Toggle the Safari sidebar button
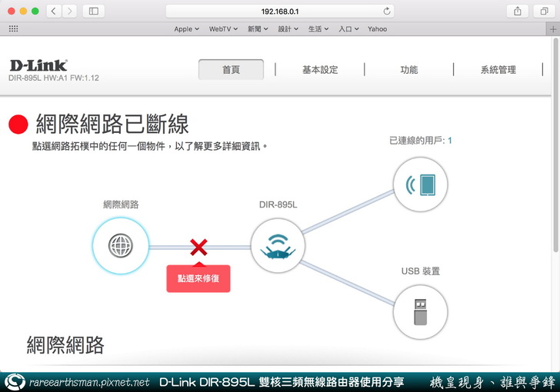560x392 pixels. coord(94,12)
